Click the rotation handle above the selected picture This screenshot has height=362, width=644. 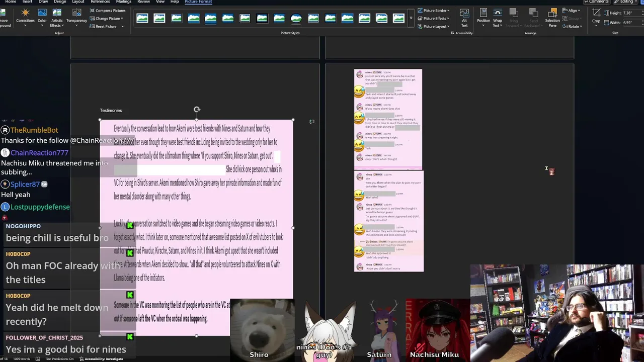click(x=197, y=109)
